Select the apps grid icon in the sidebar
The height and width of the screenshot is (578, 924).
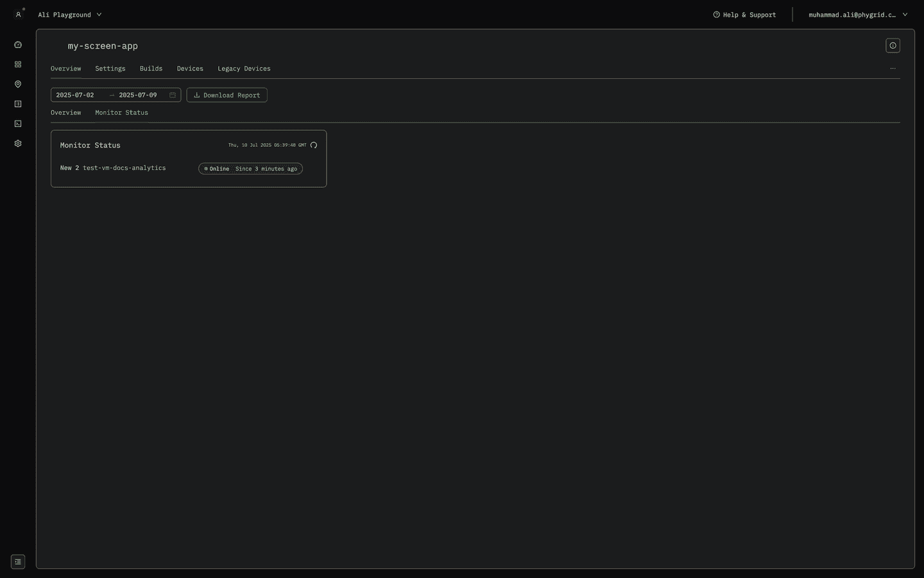18,64
